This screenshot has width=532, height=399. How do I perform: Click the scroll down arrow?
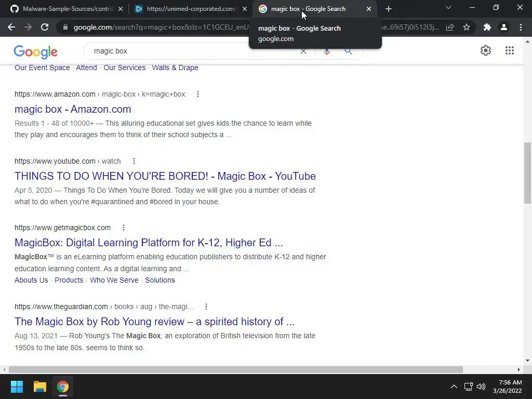click(528, 361)
